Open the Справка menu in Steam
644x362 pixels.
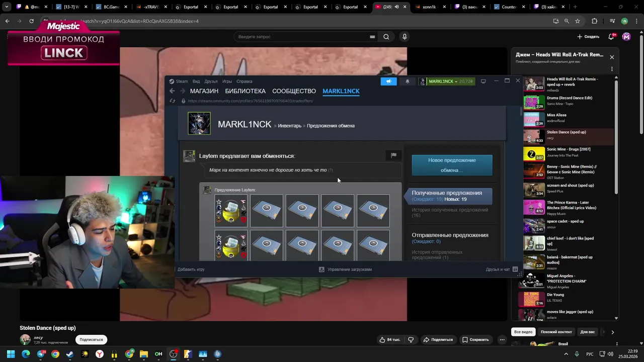tap(245, 81)
